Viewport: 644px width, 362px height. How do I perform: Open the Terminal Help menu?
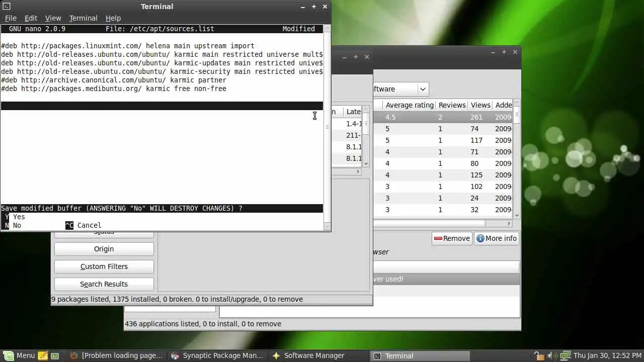113,18
